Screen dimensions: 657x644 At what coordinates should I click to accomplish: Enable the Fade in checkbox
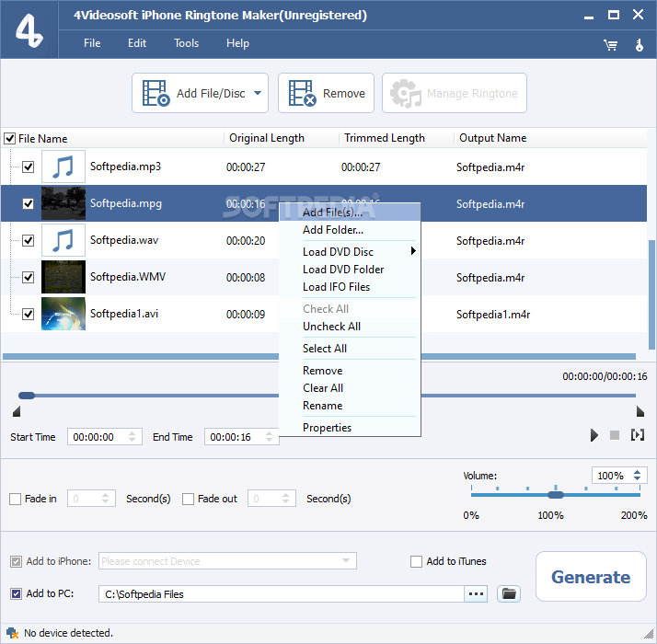click(x=15, y=499)
